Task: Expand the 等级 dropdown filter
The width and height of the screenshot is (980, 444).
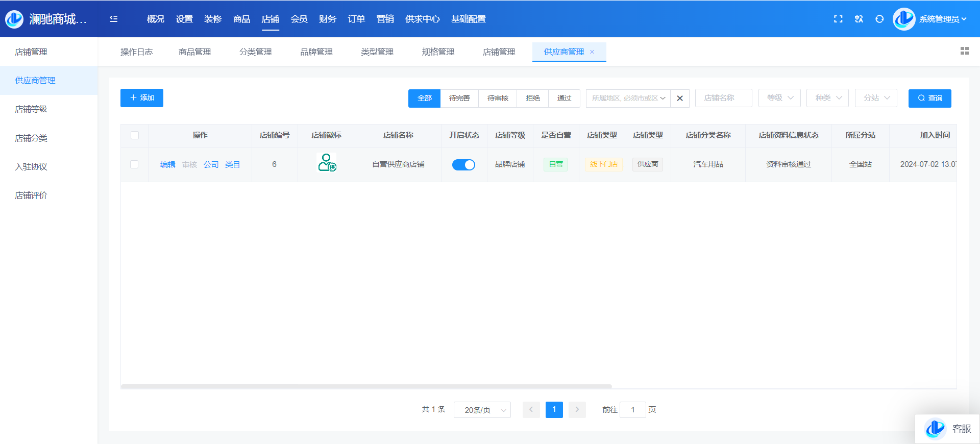Action: tap(779, 98)
